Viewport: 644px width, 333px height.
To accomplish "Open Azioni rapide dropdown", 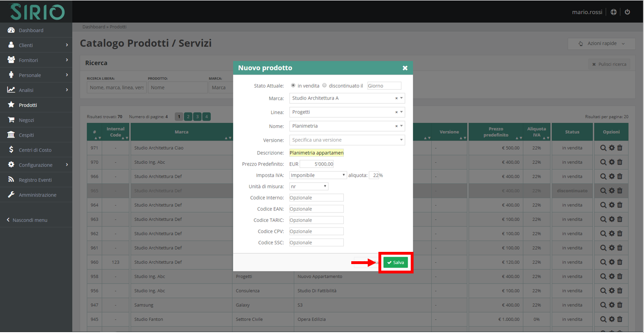I will click(601, 44).
